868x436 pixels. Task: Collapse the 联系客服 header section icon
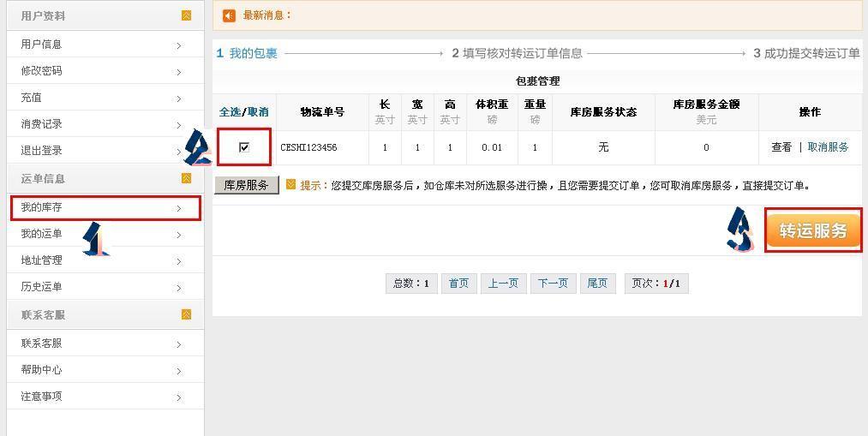click(187, 314)
